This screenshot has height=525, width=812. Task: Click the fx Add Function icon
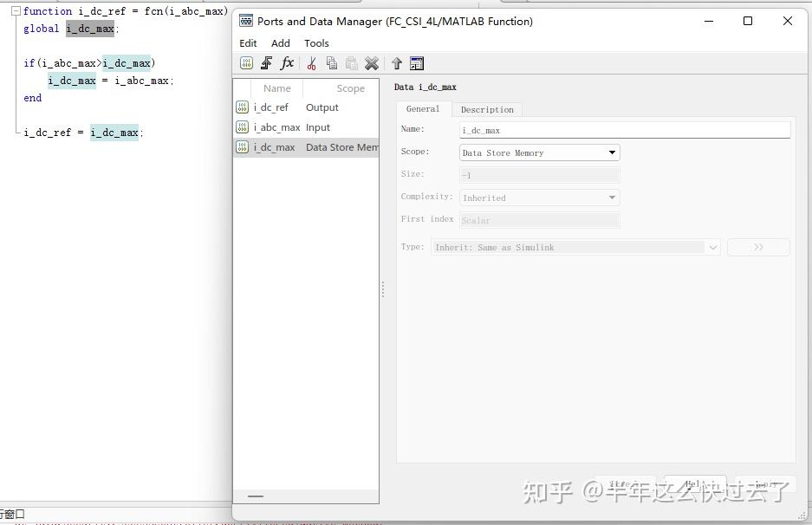(287, 62)
